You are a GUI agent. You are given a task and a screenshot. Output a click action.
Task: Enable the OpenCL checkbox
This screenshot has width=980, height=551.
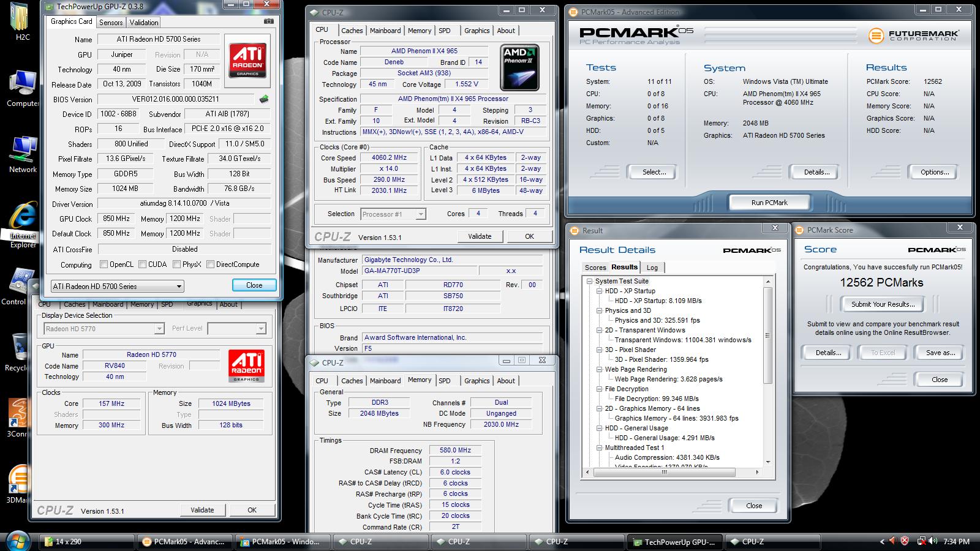click(104, 264)
